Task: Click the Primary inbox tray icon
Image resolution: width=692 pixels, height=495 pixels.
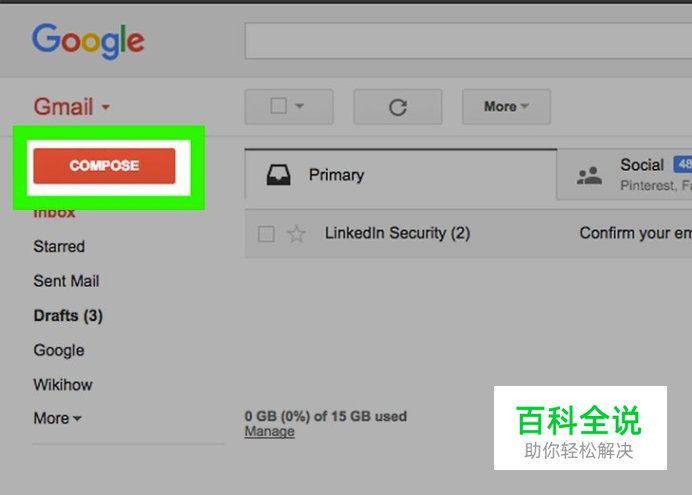Action: click(x=278, y=175)
